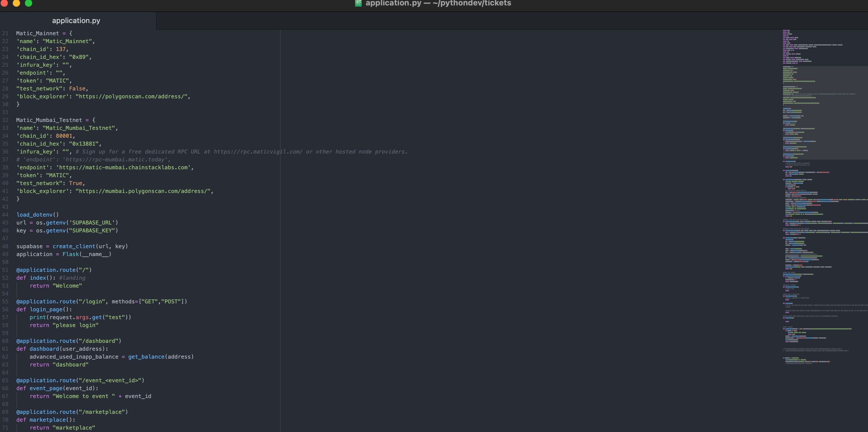868x432 pixels.
Task: Click the "/event_<event_id>" route decorator
Action: 80,380
